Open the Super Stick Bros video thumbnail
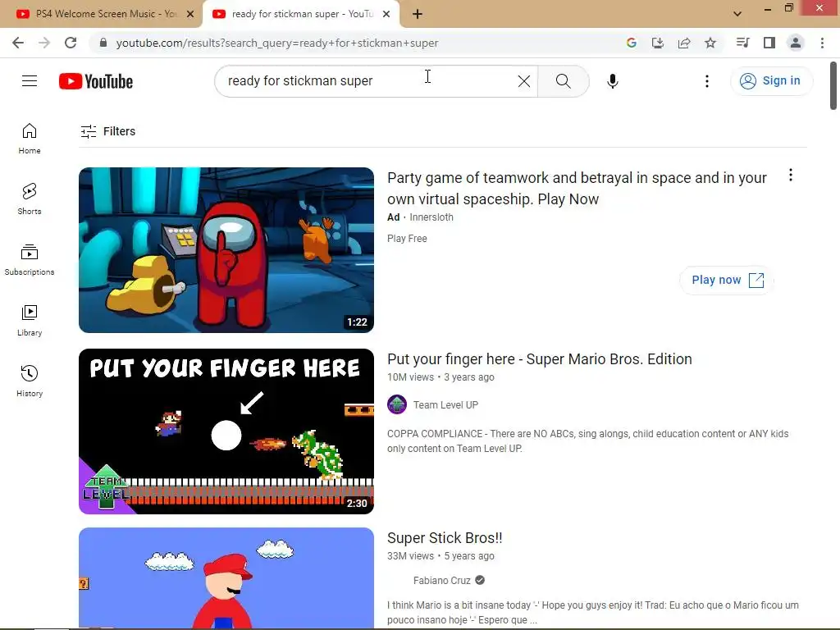Image resolution: width=840 pixels, height=630 pixels. (x=226, y=578)
